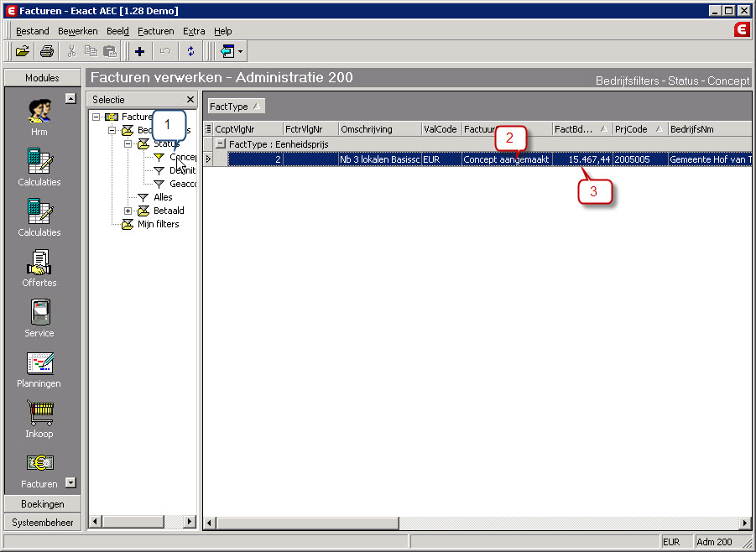This screenshot has height=552, width=756.
Task: Click the Print toolbar icon
Action: [x=47, y=51]
